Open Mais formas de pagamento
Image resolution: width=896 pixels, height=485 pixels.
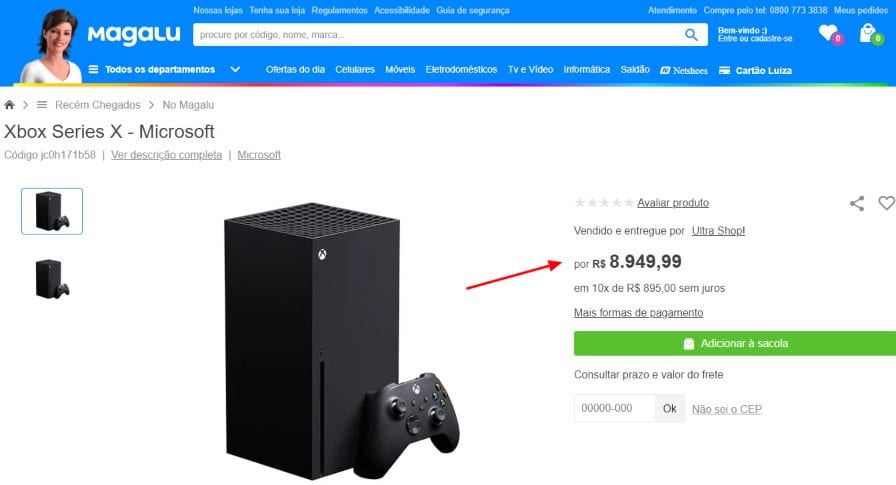click(x=638, y=312)
